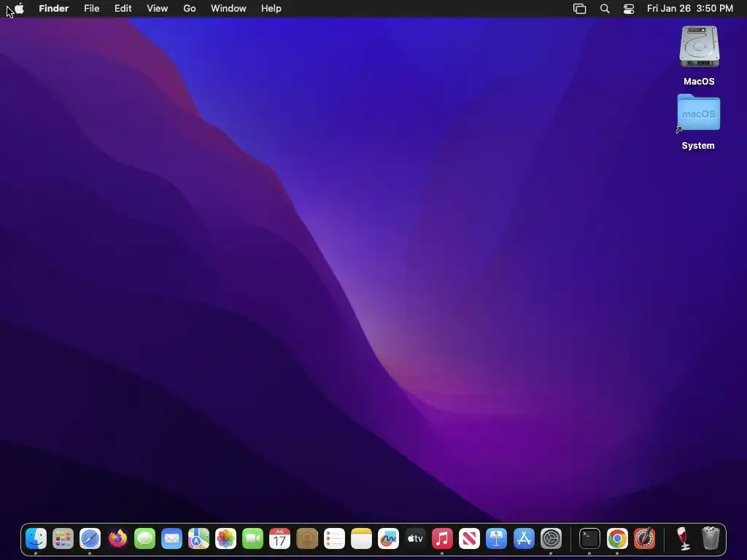The image size is (747, 560).
Task: Launch Safari from the Dock
Action: point(90,539)
